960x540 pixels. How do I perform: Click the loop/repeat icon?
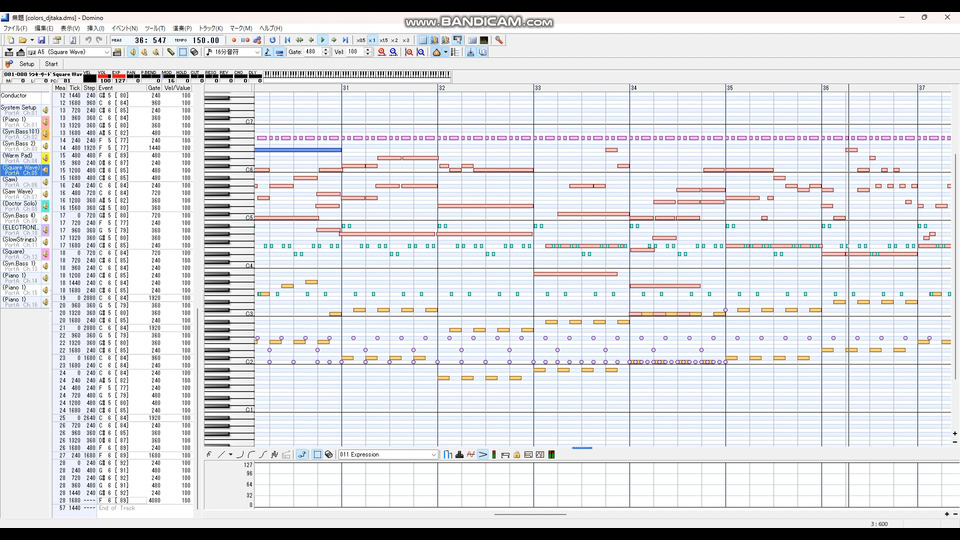pos(272,40)
